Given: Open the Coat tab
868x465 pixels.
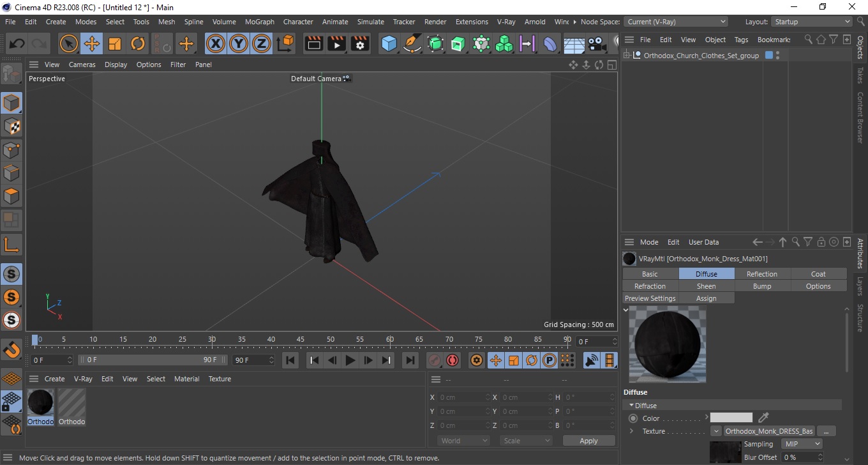Looking at the screenshot, I should click(x=818, y=274).
